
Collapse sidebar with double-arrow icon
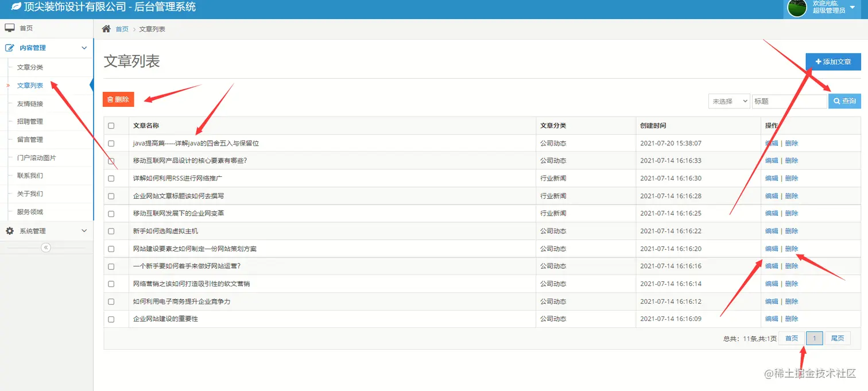(46, 247)
